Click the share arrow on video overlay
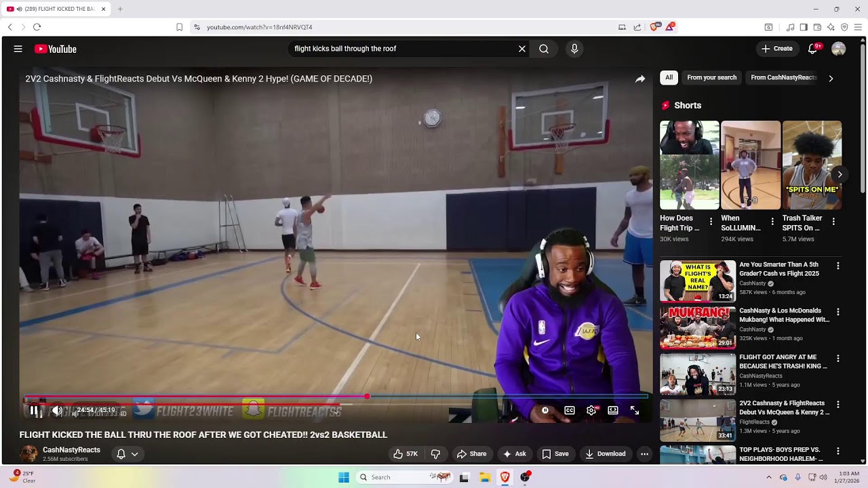 click(640, 79)
